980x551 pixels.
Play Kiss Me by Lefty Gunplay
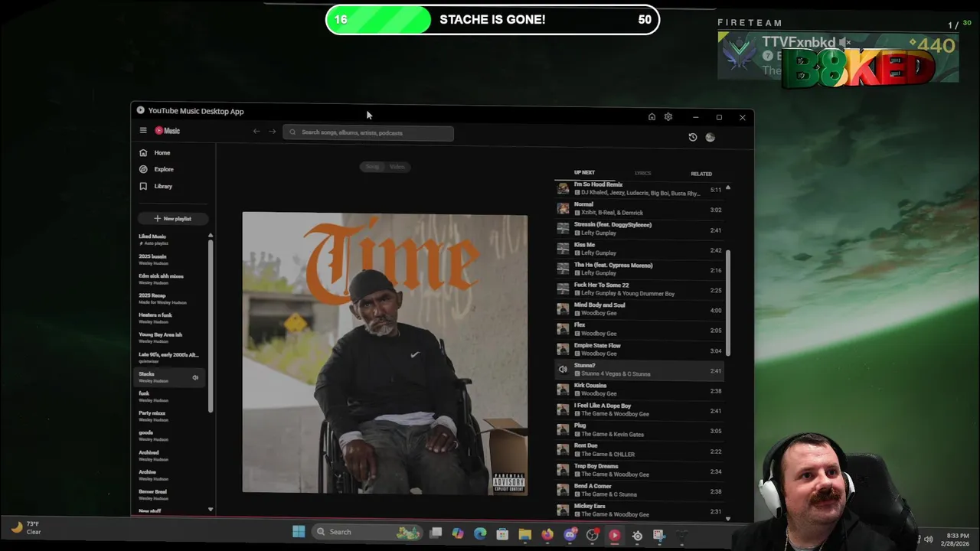(x=639, y=249)
